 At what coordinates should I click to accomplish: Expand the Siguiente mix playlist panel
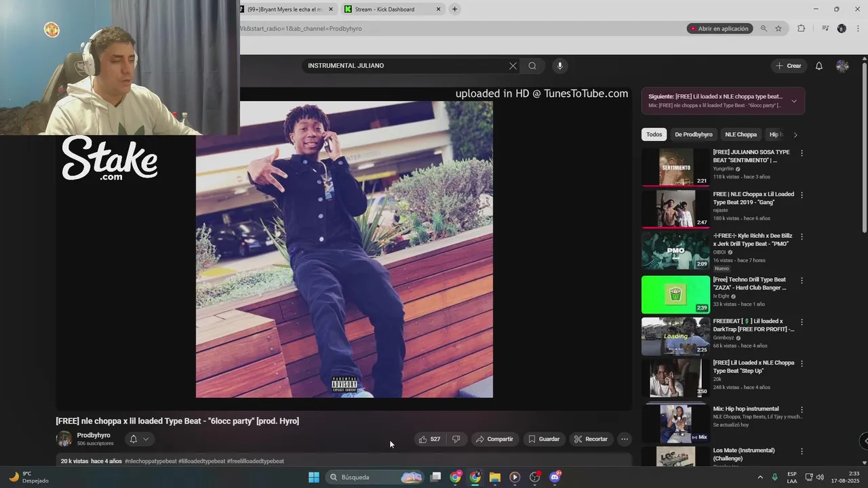coord(794,101)
